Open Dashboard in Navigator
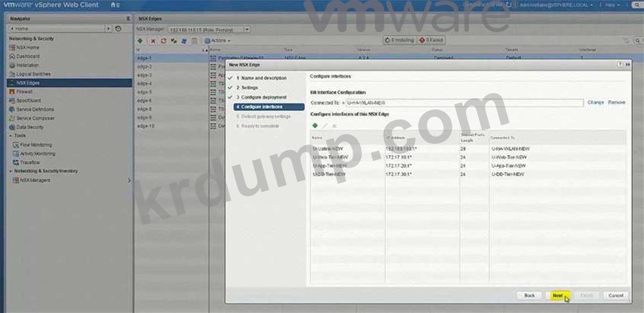The image size is (644, 313). click(x=28, y=56)
